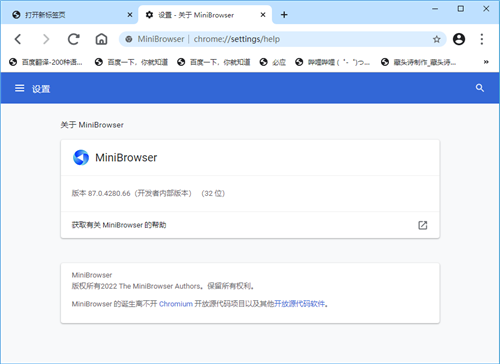Open the 藏头诗制作 bookmark

[418, 62]
